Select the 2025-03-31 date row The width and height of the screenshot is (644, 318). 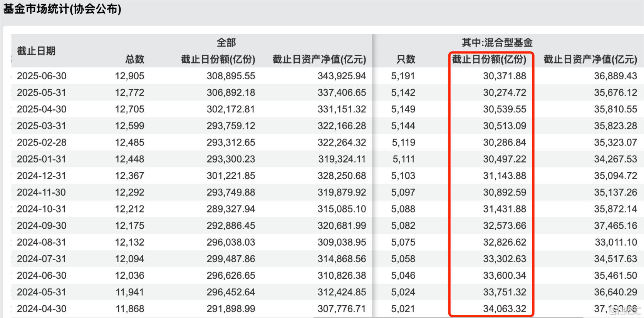pyautogui.click(x=327, y=126)
